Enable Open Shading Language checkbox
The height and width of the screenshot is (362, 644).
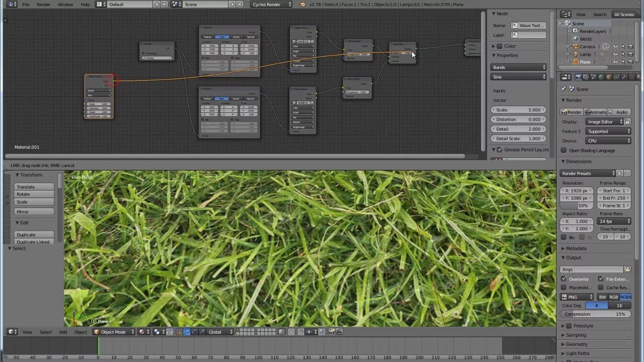564,150
